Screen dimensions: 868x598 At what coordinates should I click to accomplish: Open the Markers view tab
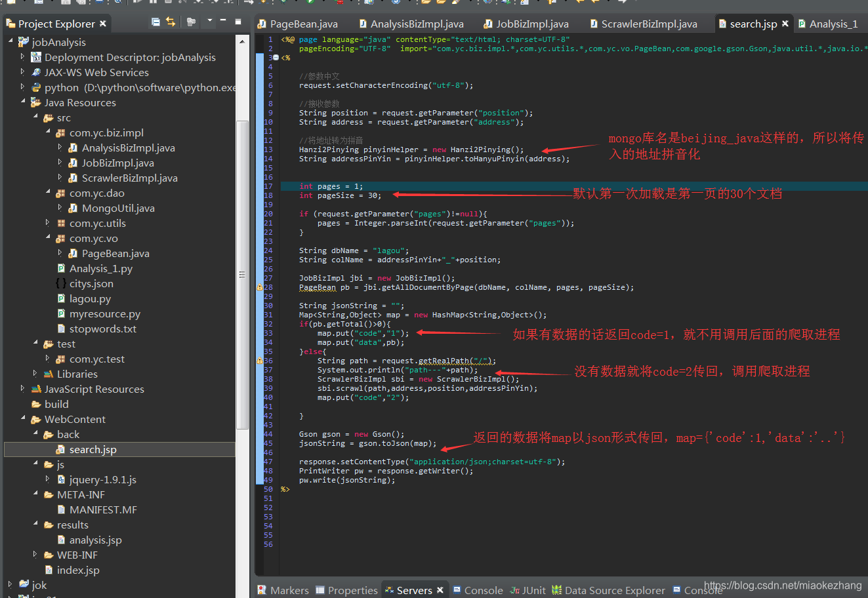[283, 590]
